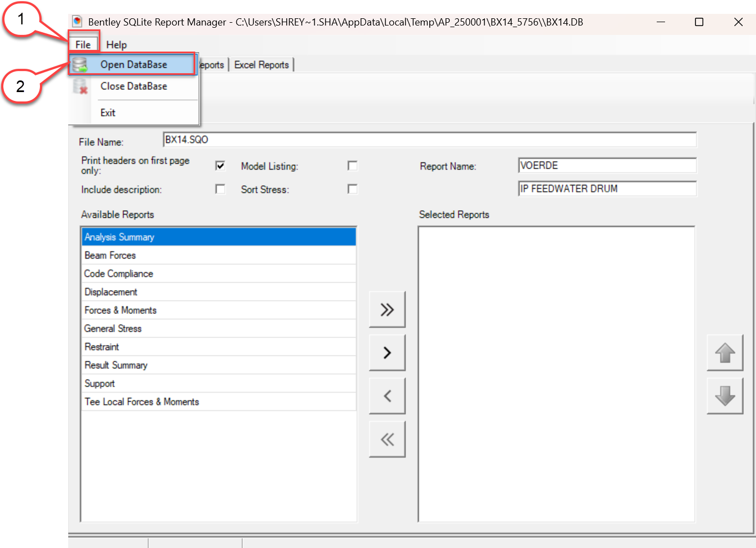
Task: Open the File menu
Action: pos(83,44)
